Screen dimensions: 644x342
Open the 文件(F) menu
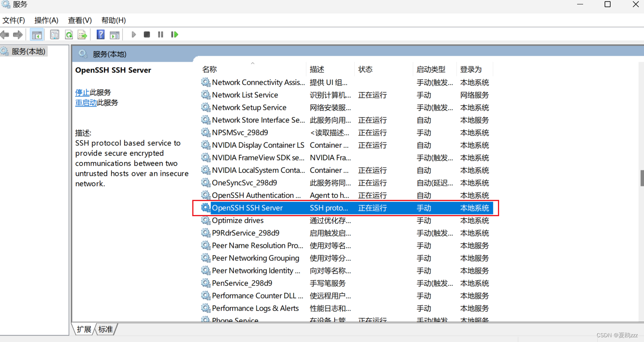14,20
